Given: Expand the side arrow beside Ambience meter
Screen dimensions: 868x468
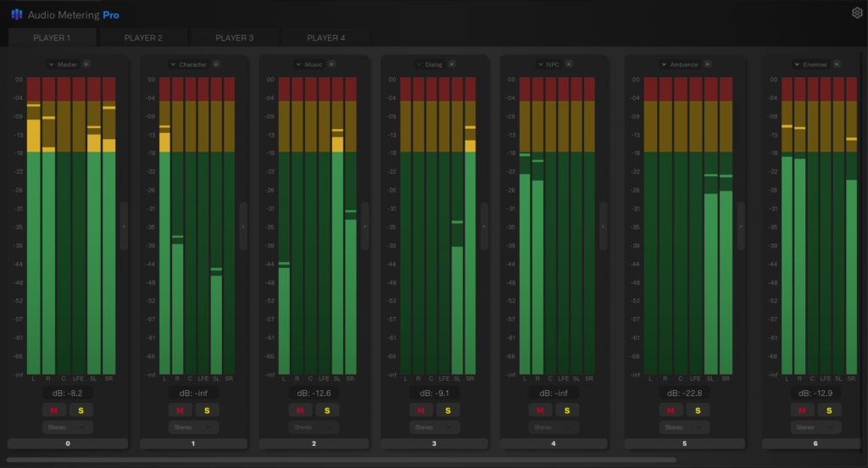Looking at the screenshot, I should point(741,226).
